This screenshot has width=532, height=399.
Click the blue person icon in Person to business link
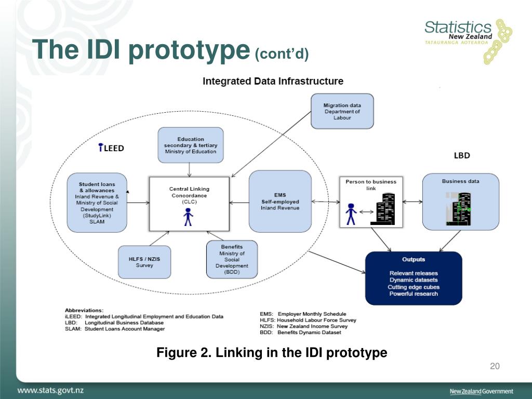coord(351,215)
